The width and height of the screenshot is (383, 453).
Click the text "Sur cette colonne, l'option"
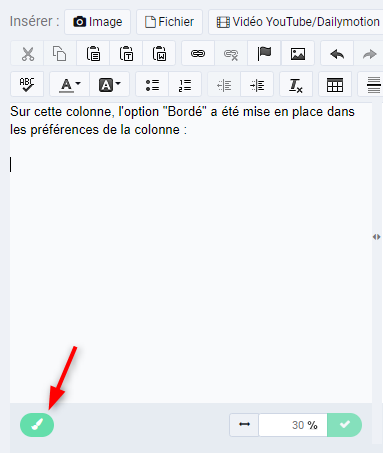tap(84, 112)
